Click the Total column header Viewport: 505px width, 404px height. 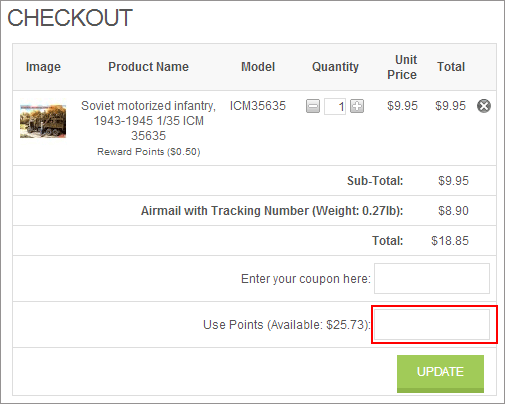[x=451, y=67]
